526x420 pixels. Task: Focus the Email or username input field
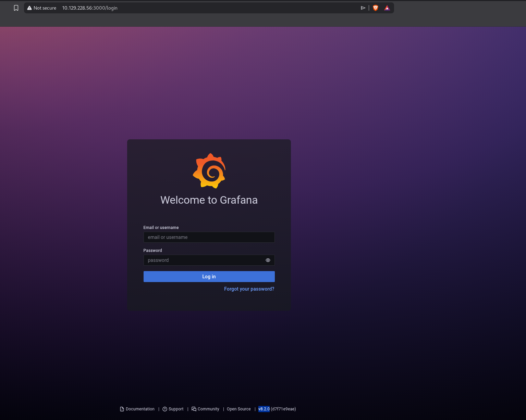click(x=209, y=237)
